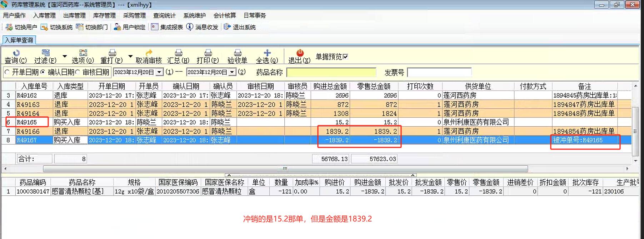Click the 过滤(F) filter tool

pos(45,57)
